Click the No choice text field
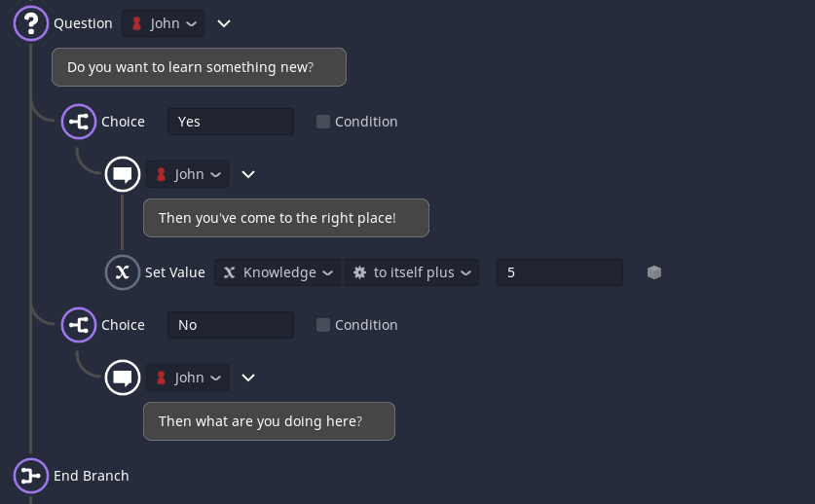 click(231, 325)
